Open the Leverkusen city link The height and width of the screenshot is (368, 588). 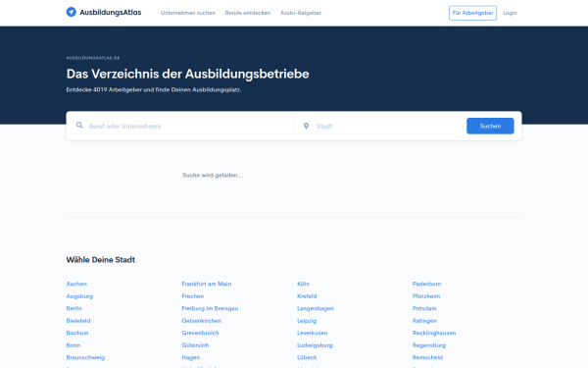(313, 333)
